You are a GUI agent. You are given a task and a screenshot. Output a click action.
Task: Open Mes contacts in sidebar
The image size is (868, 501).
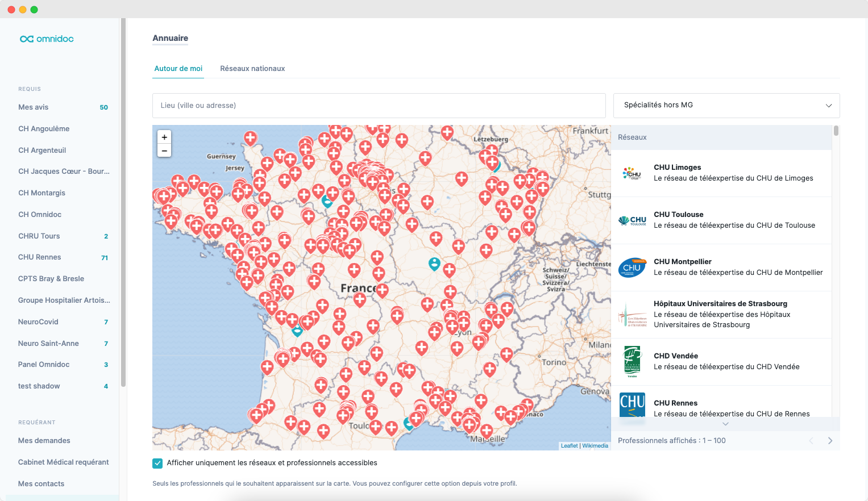click(x=41, y=484)
